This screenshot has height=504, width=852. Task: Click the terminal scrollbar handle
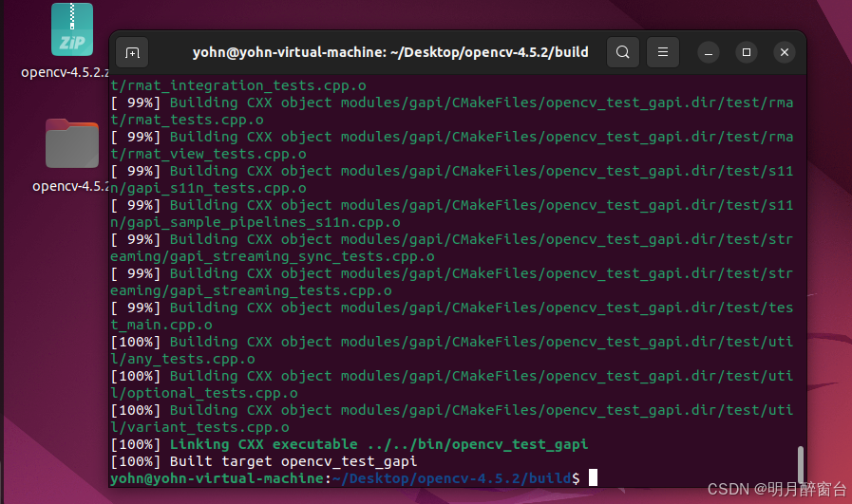click(x=801, y=465)
